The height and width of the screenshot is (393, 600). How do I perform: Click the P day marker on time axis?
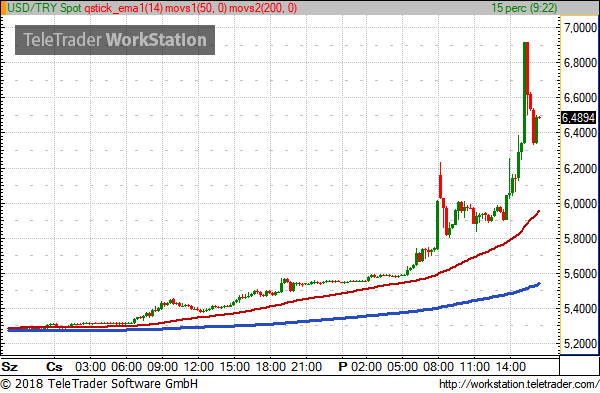(x=342, y=367)
